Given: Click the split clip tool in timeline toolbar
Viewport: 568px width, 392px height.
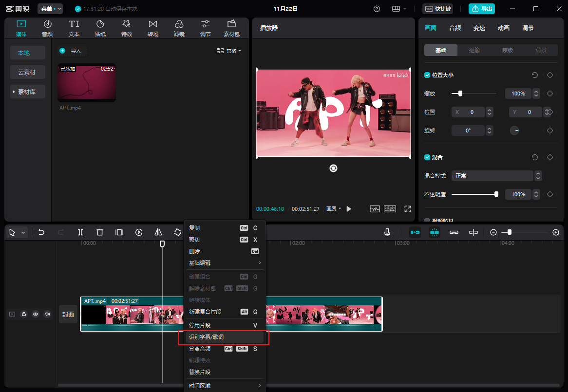Looking at the screenshot, I should [x=80, y=233].
